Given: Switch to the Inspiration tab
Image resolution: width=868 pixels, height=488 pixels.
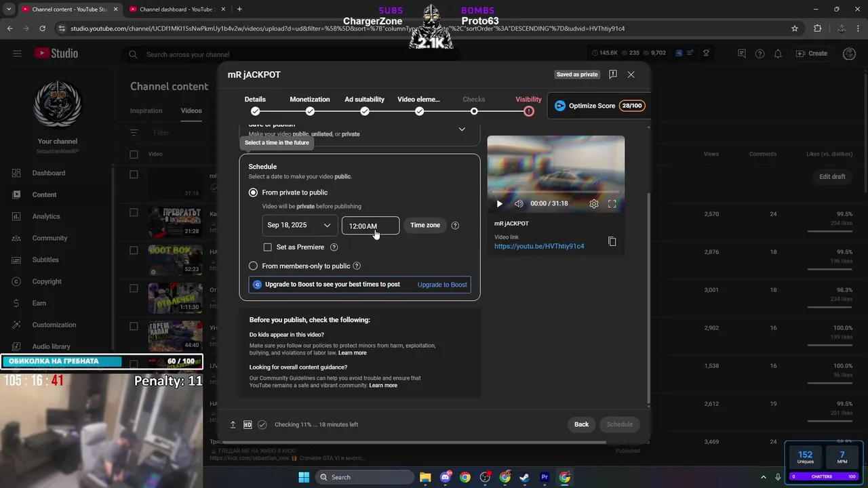Looking at the screenshot, I should (146, 110).
